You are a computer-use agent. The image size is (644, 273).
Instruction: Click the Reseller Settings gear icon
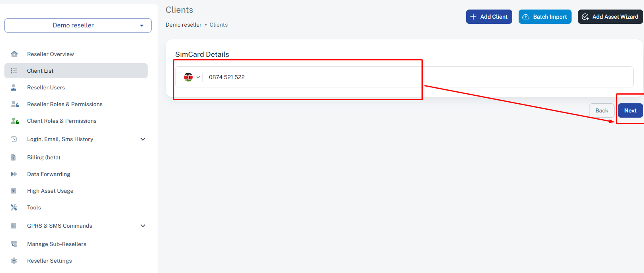point(14,261)
